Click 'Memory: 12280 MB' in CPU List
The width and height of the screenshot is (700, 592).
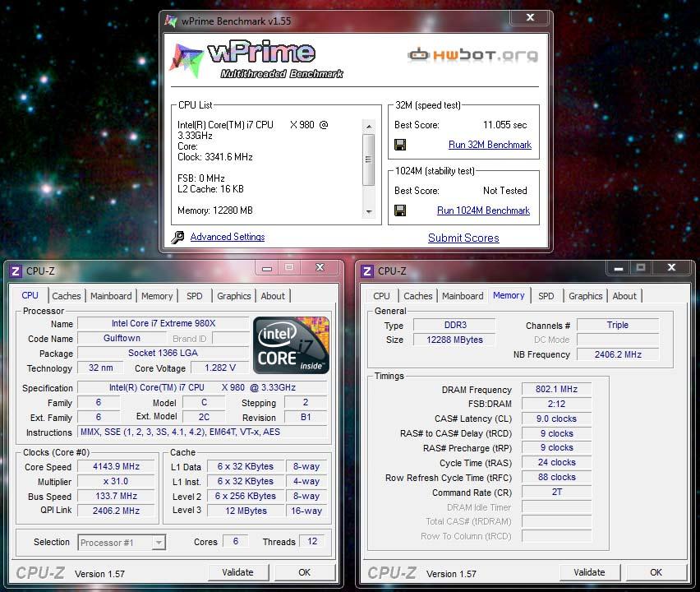click(x=215, y=210)
